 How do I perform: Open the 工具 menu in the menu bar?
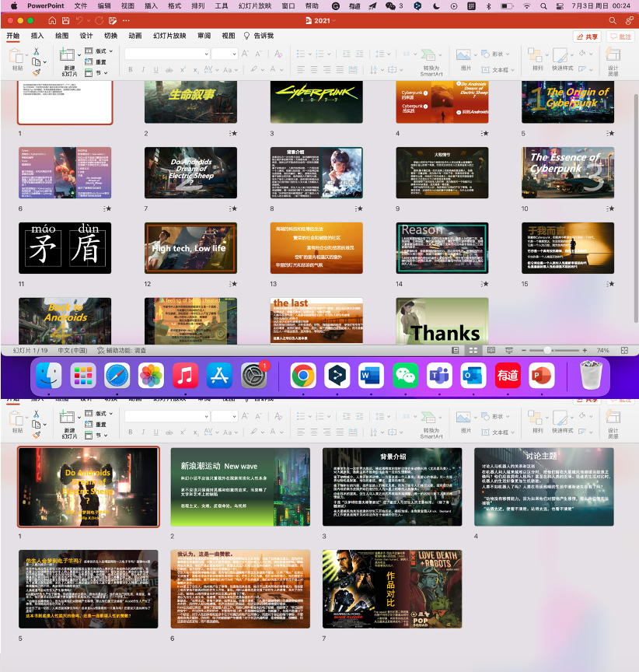tap(221, 5)
